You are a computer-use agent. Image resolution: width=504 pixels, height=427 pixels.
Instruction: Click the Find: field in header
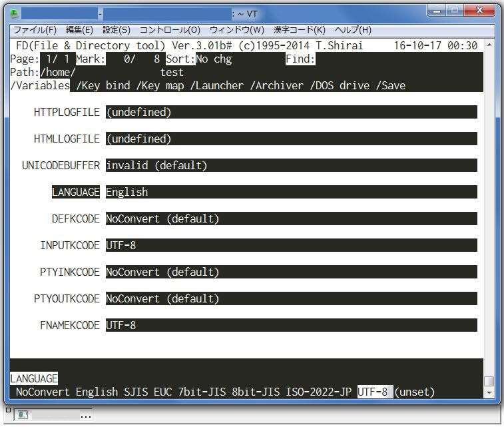[x=300, y=59]
